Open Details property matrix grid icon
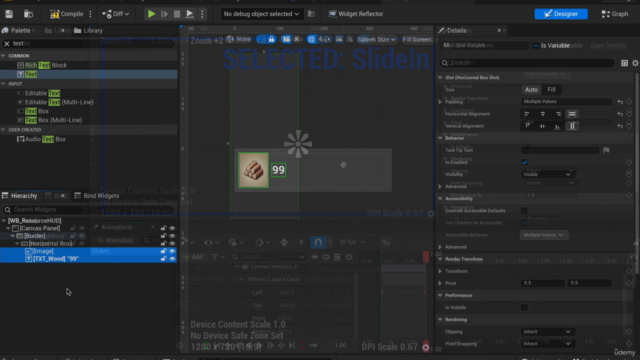Screen dimensions: 640x360 tap(624, 63)
